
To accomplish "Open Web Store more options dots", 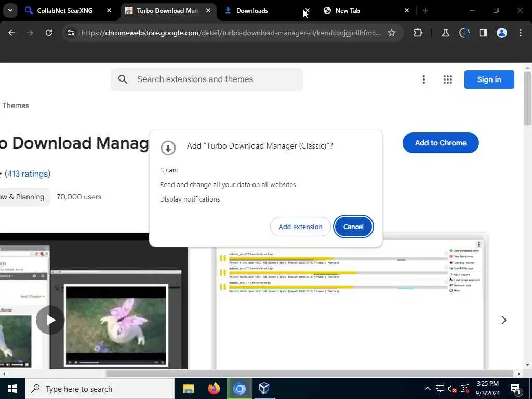I will pos(423,79).
